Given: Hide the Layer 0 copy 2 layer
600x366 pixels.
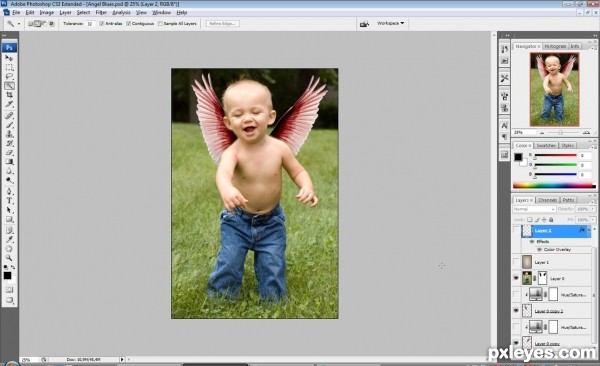Looking at the screenshot, I should [x=516, y=311].
